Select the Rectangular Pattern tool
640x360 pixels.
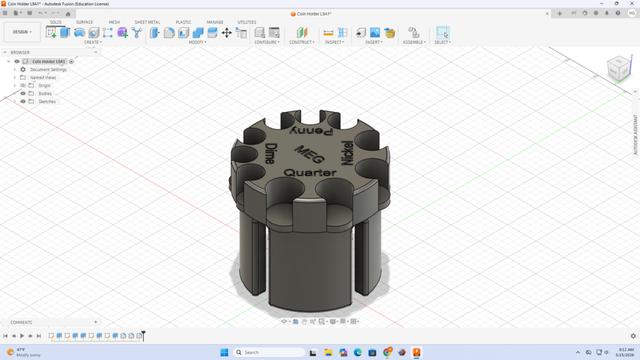tap(108, 32)
